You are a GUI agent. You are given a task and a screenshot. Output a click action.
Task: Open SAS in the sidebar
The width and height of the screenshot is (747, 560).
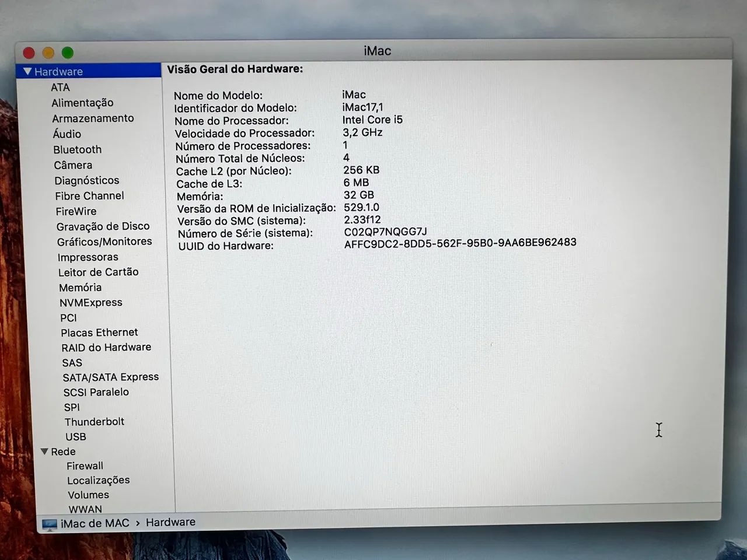[72, 363]
